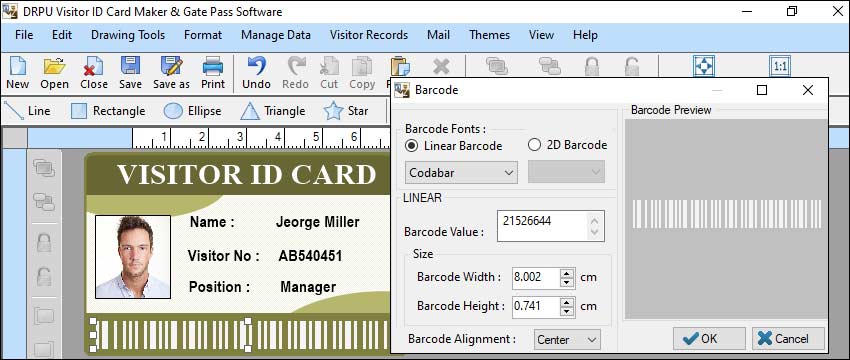850x360 pixels.
Task: Open the Codabar barcode font dropdown
Action: pos(461,172)
